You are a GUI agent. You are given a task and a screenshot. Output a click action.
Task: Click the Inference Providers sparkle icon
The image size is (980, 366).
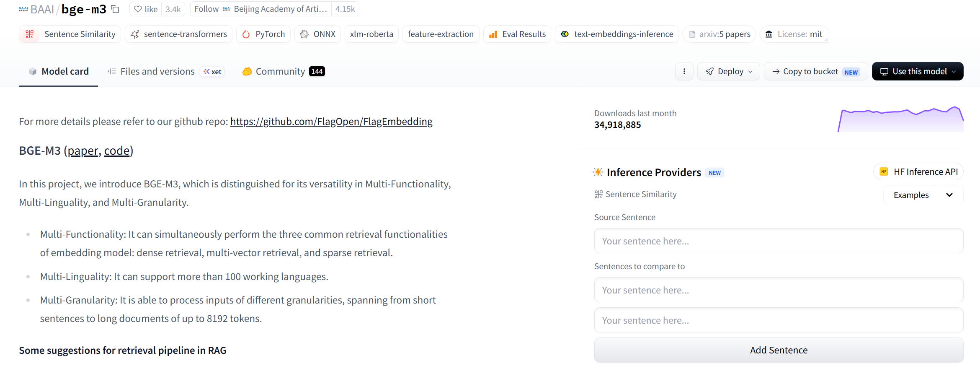(598, 172)
